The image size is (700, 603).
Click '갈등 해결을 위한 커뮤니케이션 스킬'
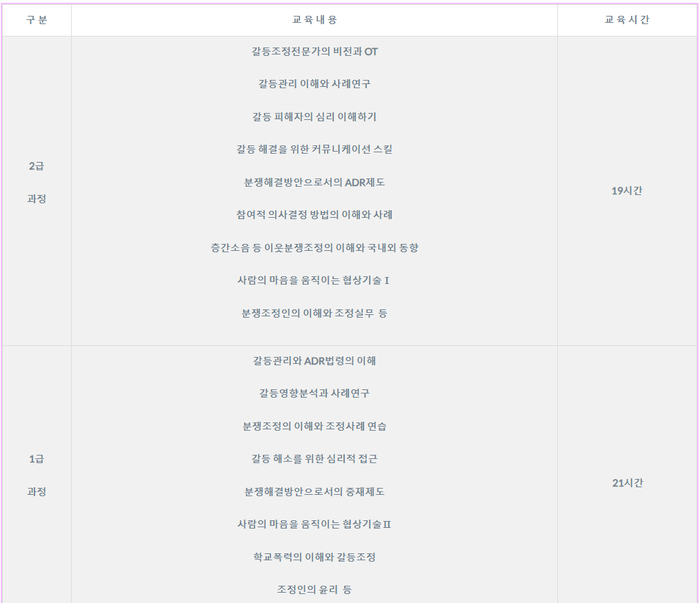tap(314, 150)
